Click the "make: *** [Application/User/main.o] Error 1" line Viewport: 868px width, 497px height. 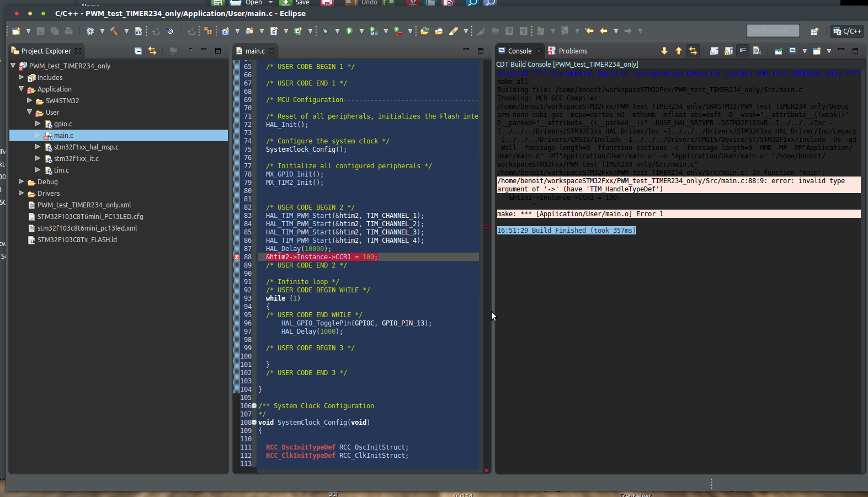pos(581,213)
